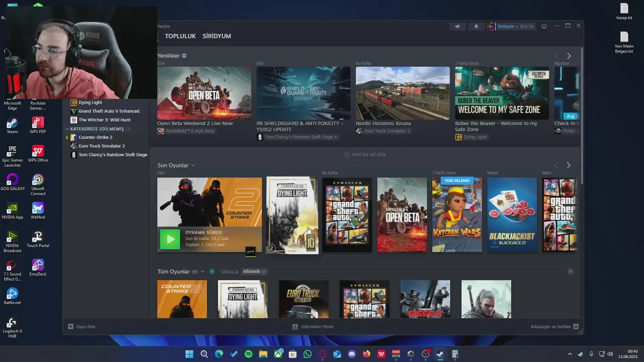Open EmuDeck desktop icon
644x362 pixels.
(x=38, y=267)
